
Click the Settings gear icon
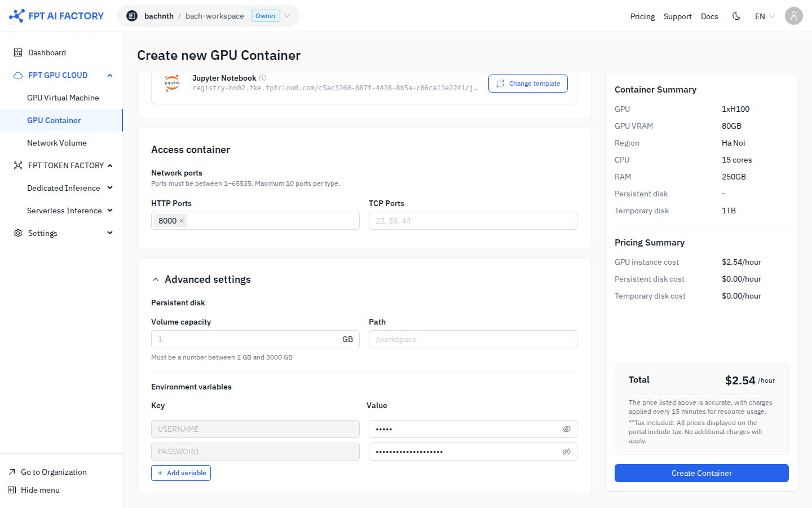pos(18,233)
